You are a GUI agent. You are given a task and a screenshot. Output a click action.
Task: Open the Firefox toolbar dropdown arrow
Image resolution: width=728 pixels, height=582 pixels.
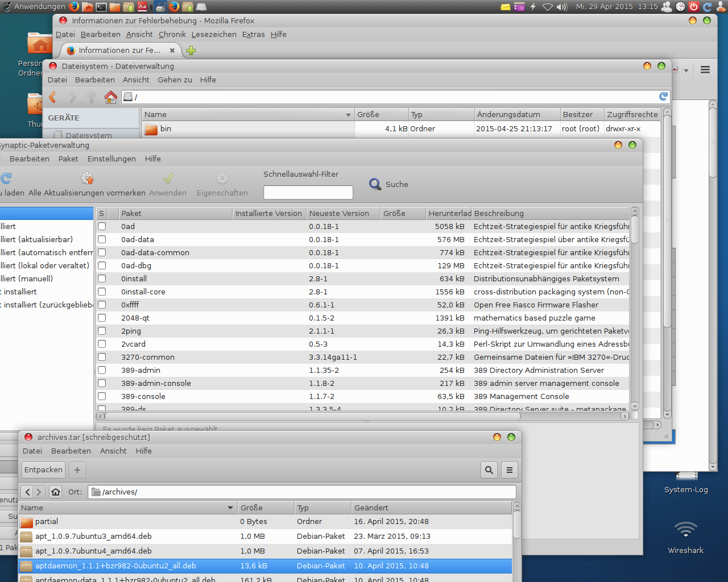point(686,70)
